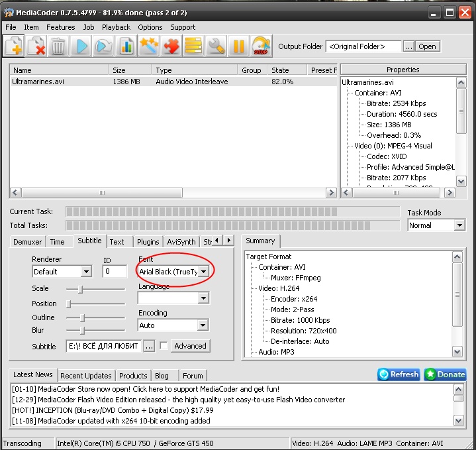
Task: Click the blue Play Start transcoding icon
Action: [81, 46]
